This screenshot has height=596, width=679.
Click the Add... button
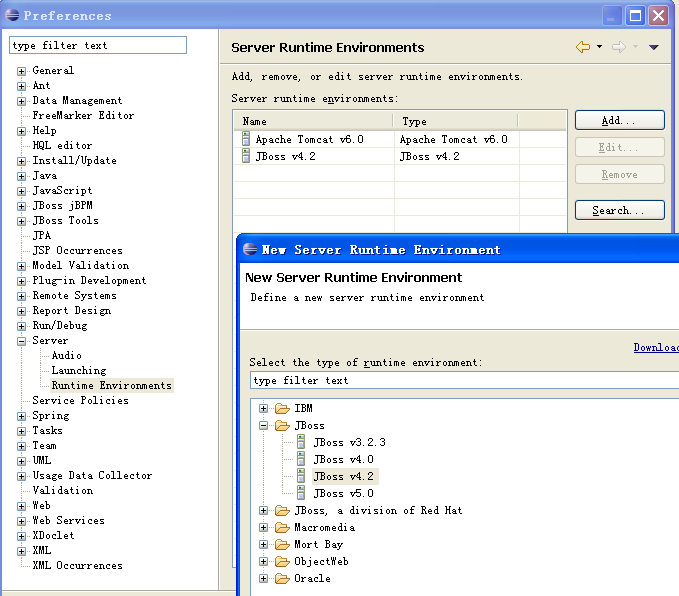pos(619,120)
